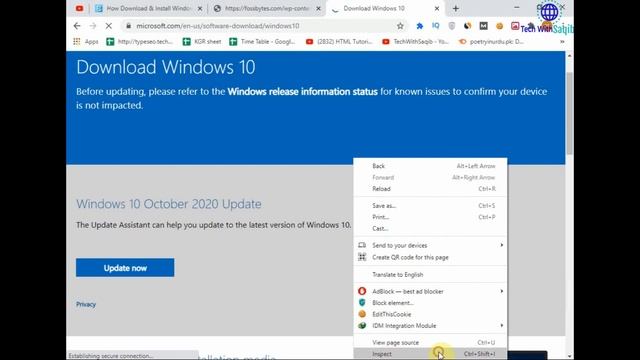Choose 'Create QR code for this page'
The width and height of the screenshot is (640, 360).
[430, 257]
